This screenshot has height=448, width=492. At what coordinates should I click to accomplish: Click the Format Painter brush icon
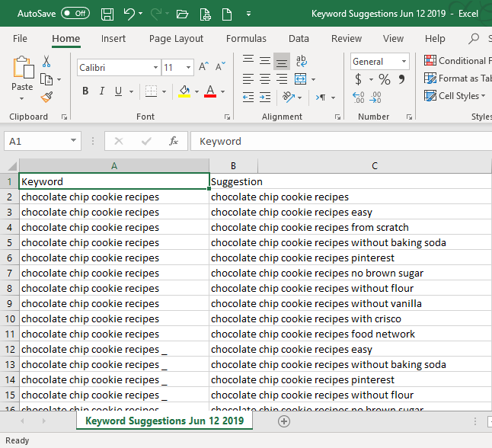pyautogui.click(x=46, y=97)
